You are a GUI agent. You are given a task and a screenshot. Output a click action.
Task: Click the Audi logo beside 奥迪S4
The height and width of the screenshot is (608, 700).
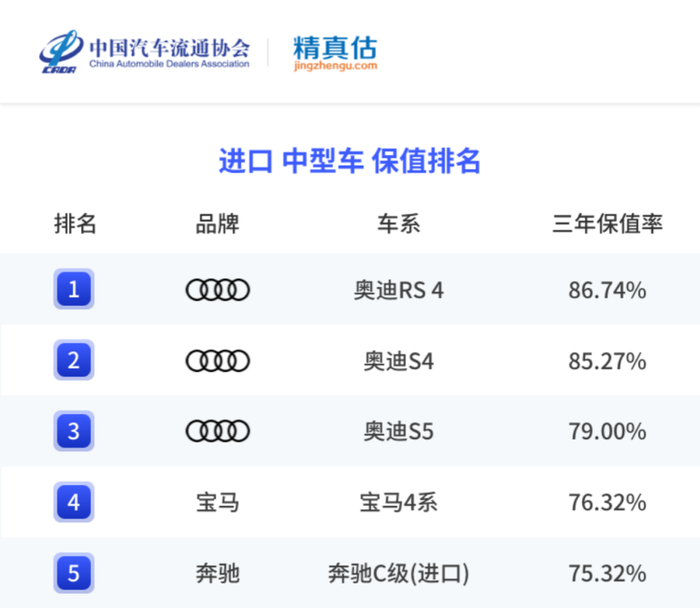point(218,360)
